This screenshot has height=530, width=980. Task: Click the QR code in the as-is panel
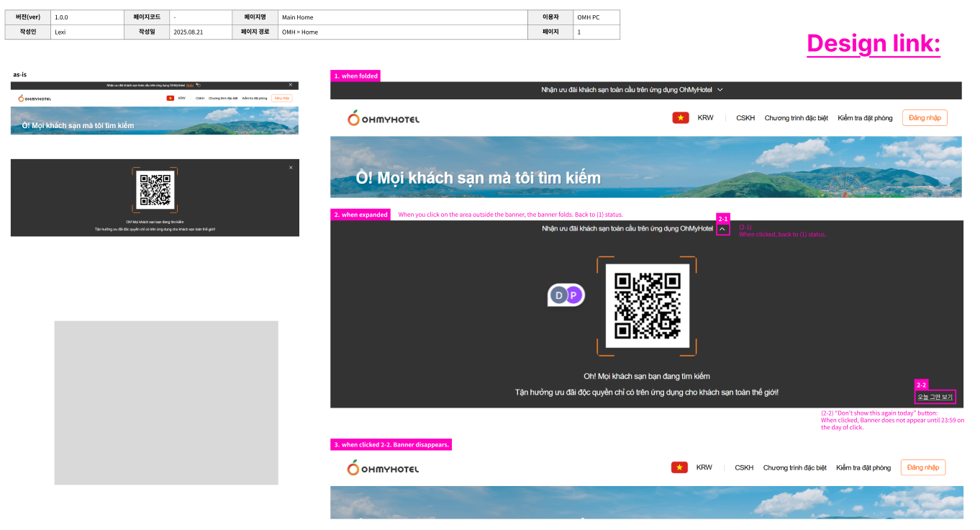point(155,190)
